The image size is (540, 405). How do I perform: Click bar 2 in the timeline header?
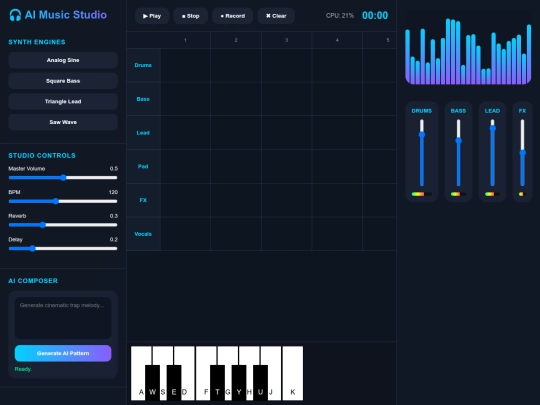[x=236, y=40]
